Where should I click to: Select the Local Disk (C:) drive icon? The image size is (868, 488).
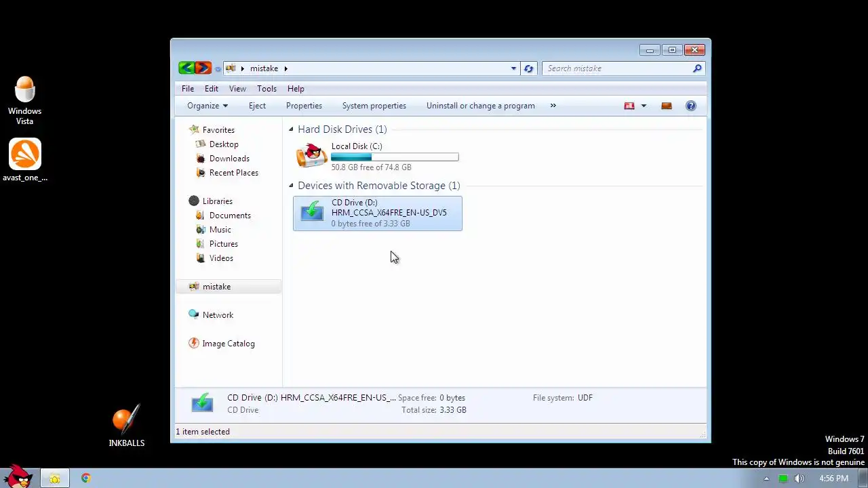tap(312, 156)
